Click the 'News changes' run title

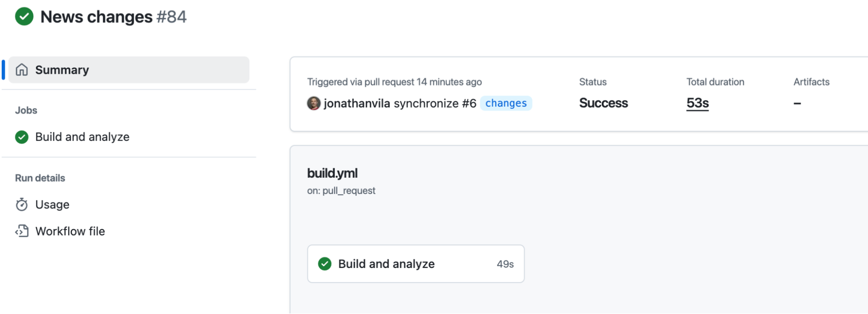[96, 17]
